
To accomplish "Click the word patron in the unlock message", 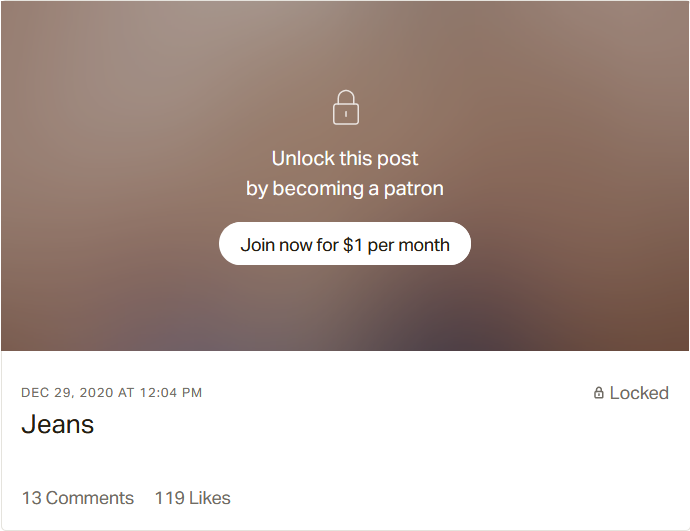I will tap(416, 188).
